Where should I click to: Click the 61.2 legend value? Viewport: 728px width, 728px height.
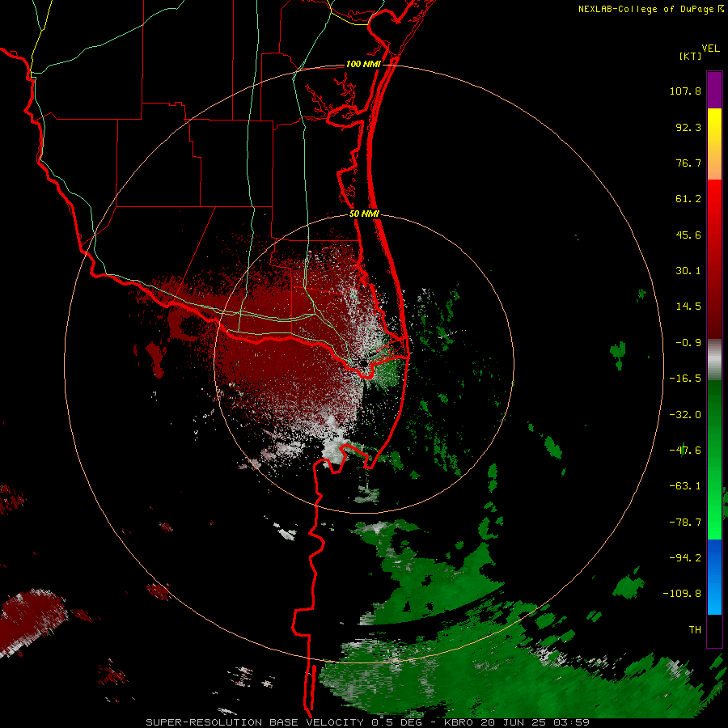(688, 199)
